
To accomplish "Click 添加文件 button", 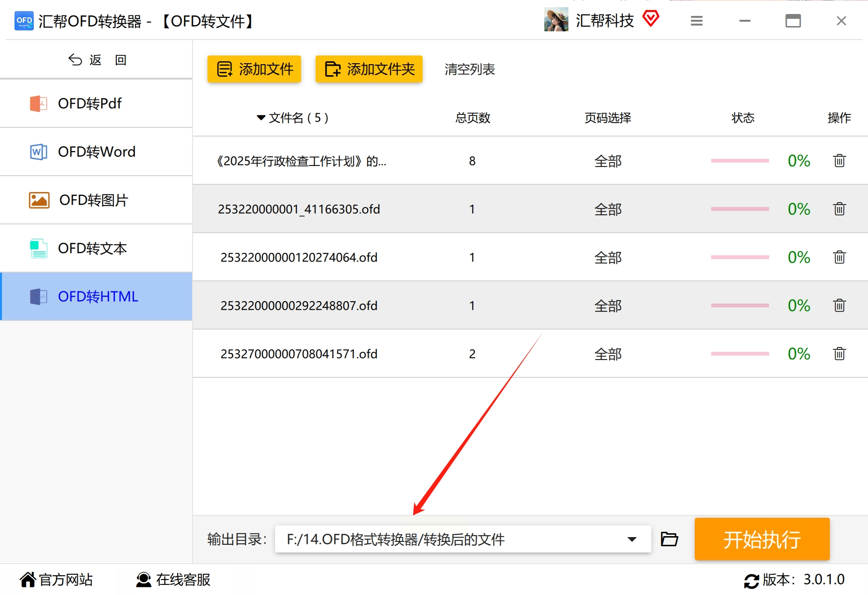I will coord(254,69).
